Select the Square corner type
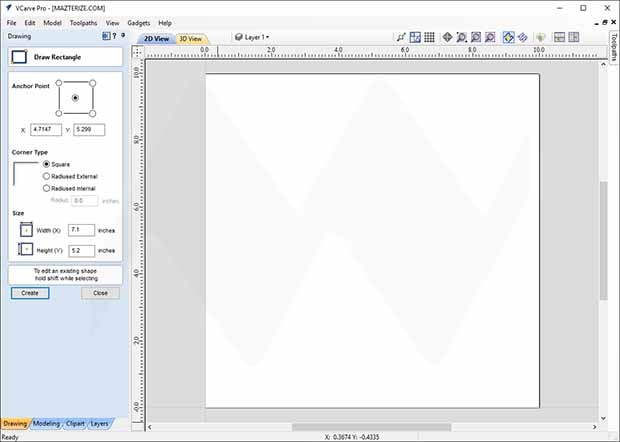Image resolution: width=620 pixels, height=442 pixels. (46, 164)
